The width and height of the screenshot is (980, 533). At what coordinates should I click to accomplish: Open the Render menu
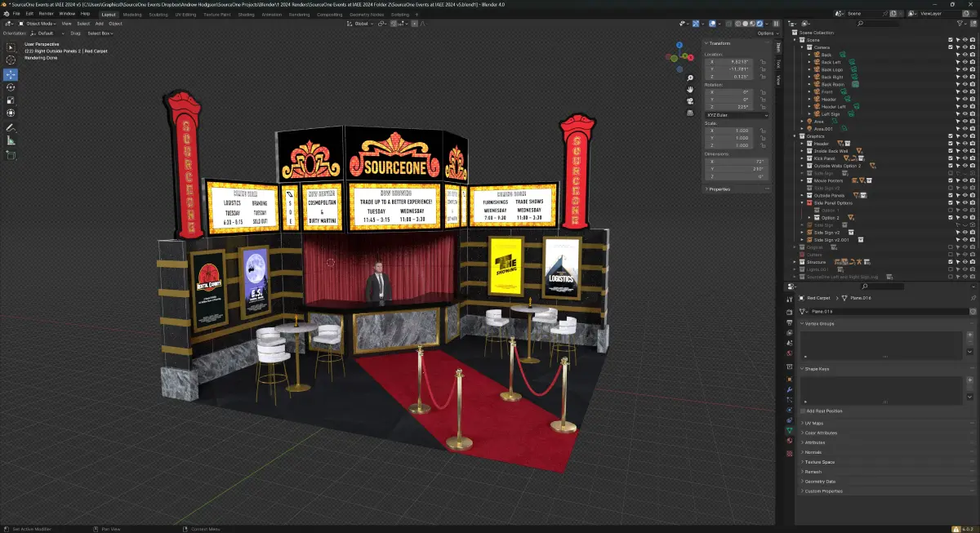tap(47, 14)
